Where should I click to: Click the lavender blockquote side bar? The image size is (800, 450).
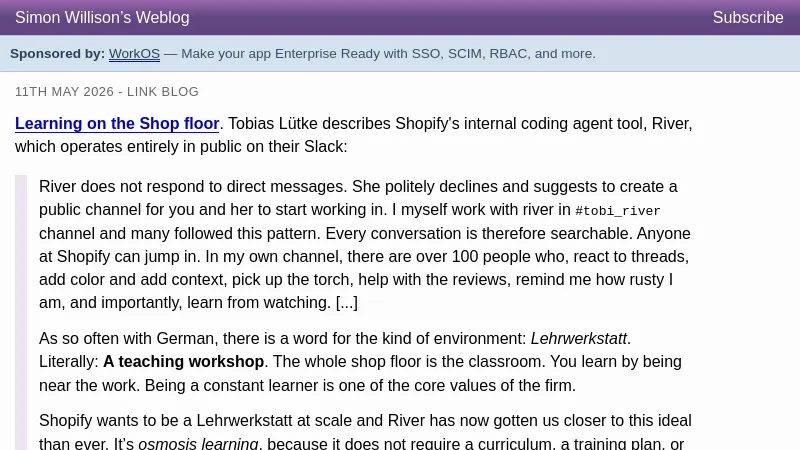(x=21, y=312)
